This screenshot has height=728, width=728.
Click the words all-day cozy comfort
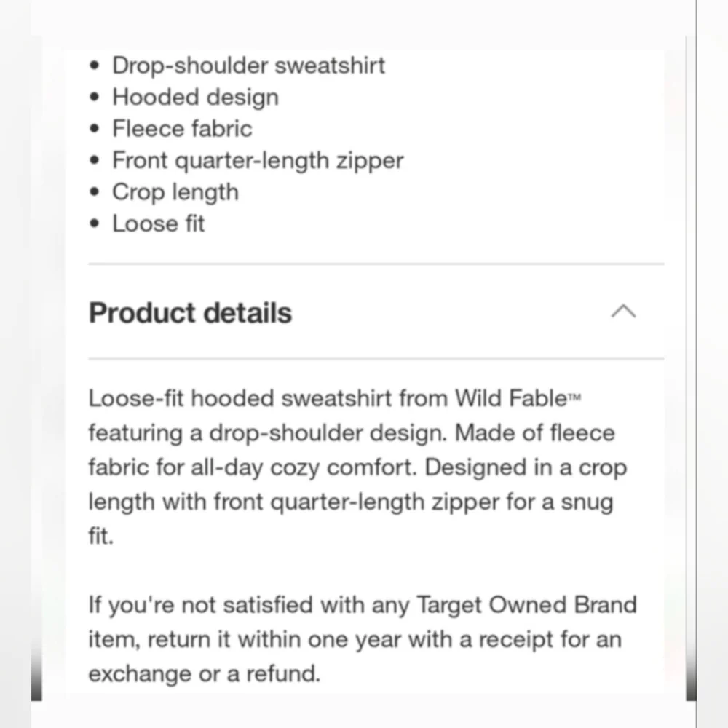pos(304,467)
